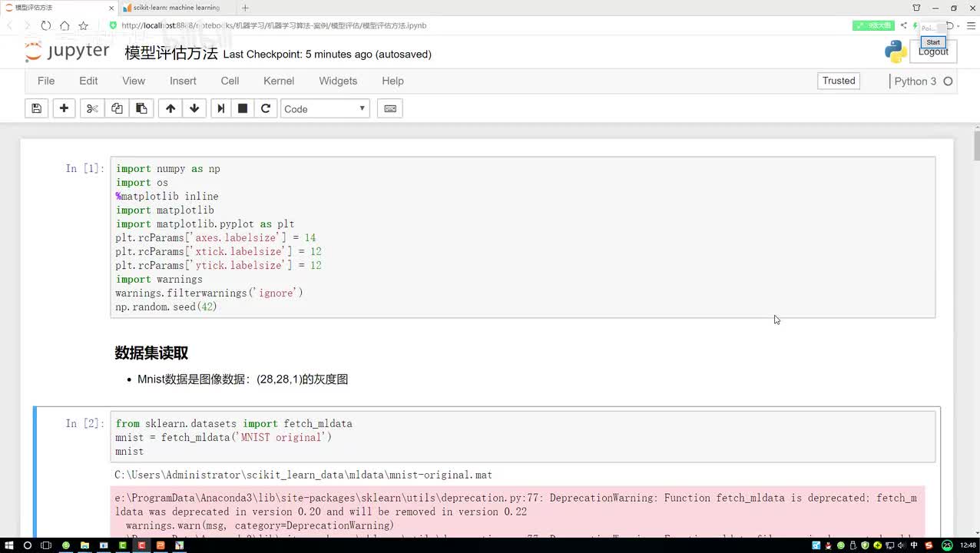Restart the kernel icon
Screen dimensions: 980x553
point(266,108)
